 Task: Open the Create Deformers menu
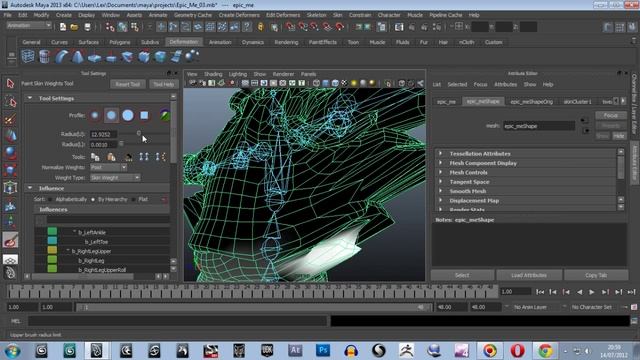pyautogui.click(x=239, y=15)
